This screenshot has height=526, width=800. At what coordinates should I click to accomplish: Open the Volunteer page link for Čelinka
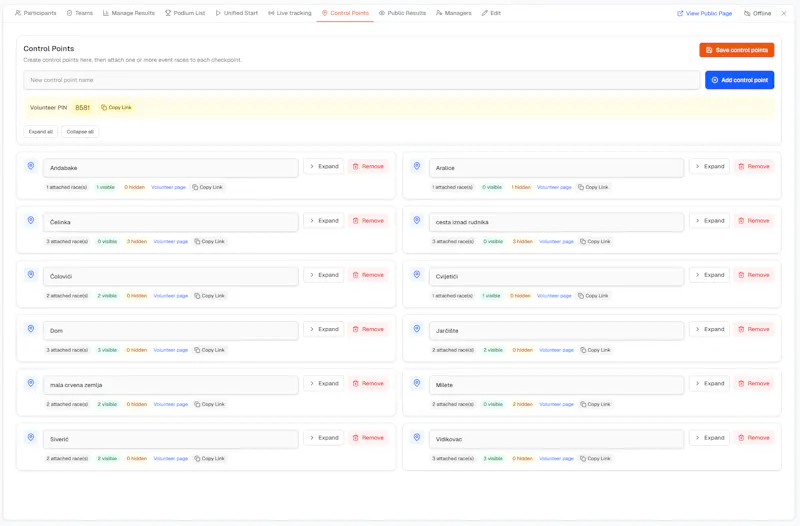click(x=170, y=242)
